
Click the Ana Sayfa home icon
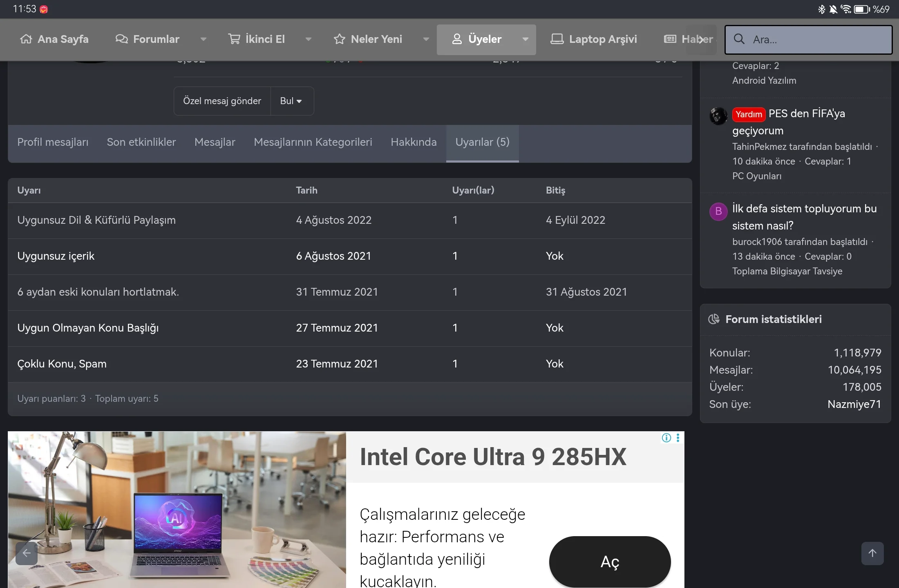(x=26, y=39)
